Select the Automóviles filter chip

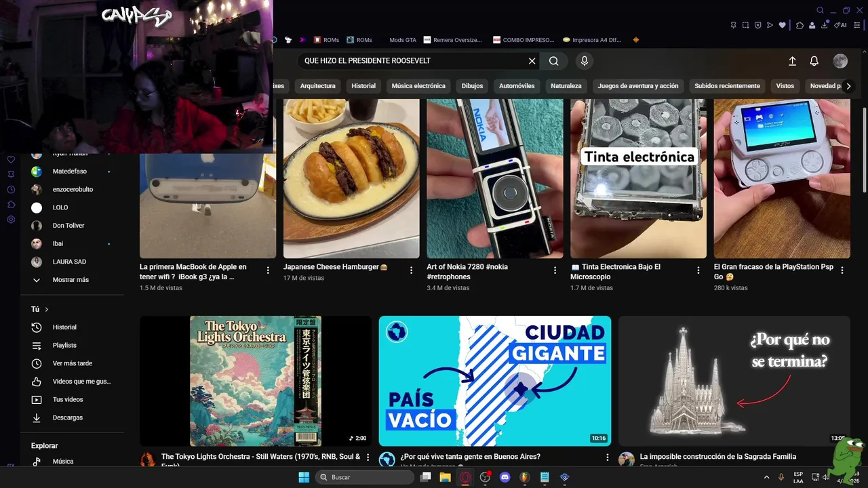tap(517, 86)
